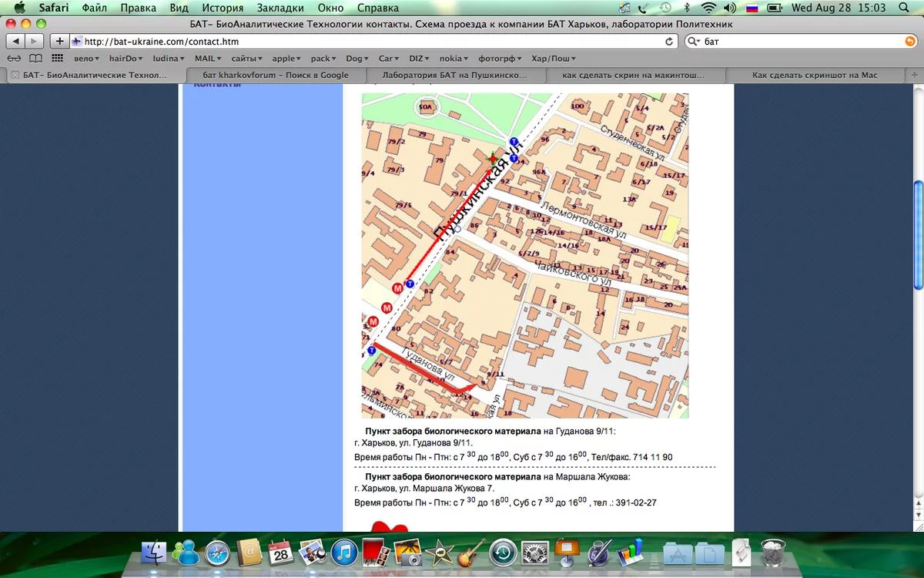Click the add bookmark plus button

click(x=59, y=41)
